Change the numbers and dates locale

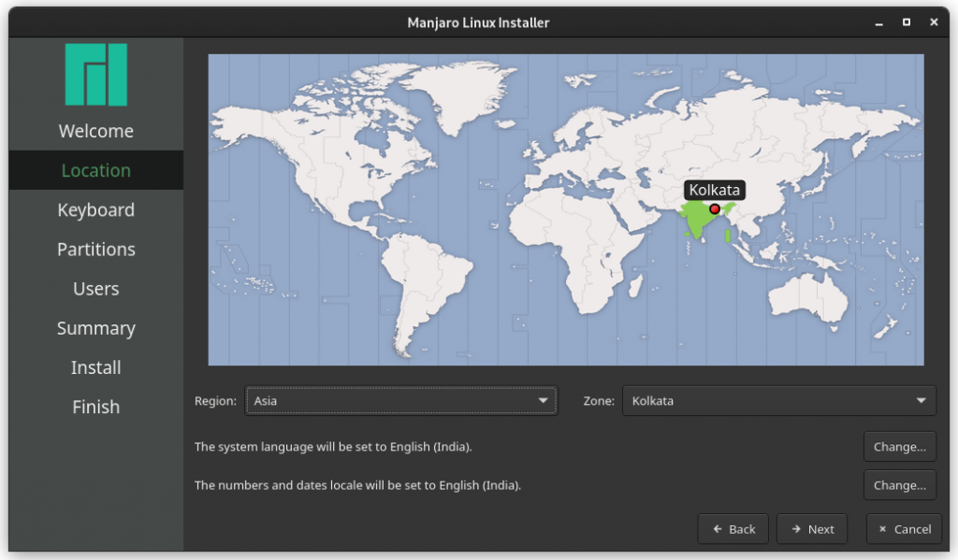pyautogui.click(x=899, y=484)
